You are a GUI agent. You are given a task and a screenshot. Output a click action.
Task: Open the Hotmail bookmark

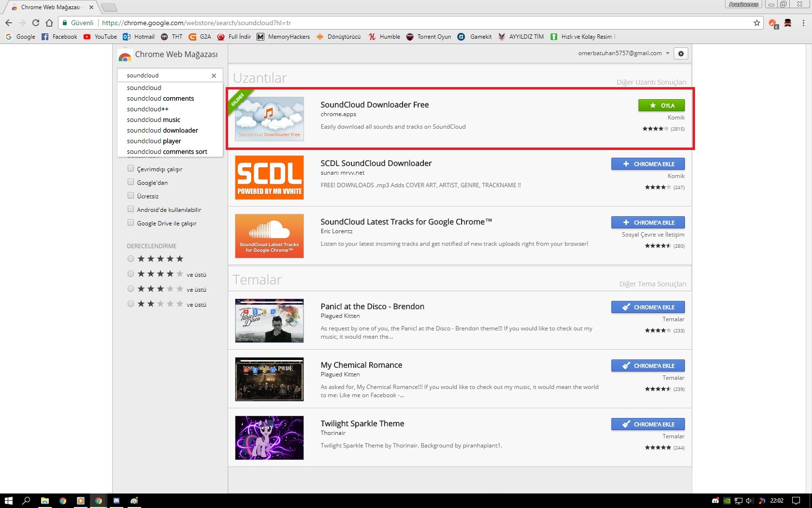coord(139,37)
